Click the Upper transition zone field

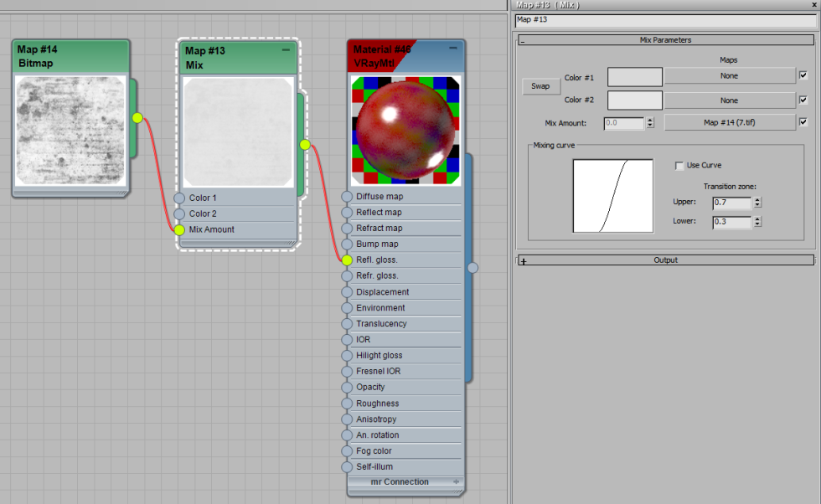(731, 203)
